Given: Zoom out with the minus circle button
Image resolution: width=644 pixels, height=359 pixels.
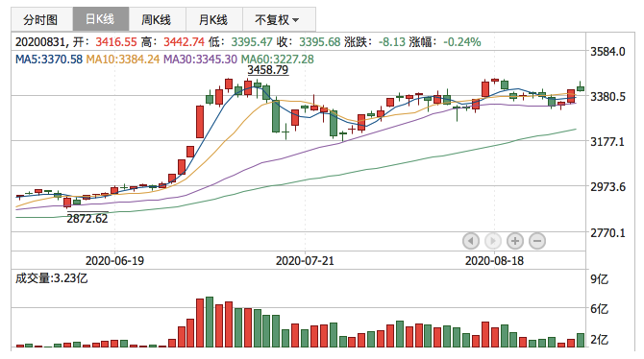Looking at the screenshot, I should coord(536,241).
